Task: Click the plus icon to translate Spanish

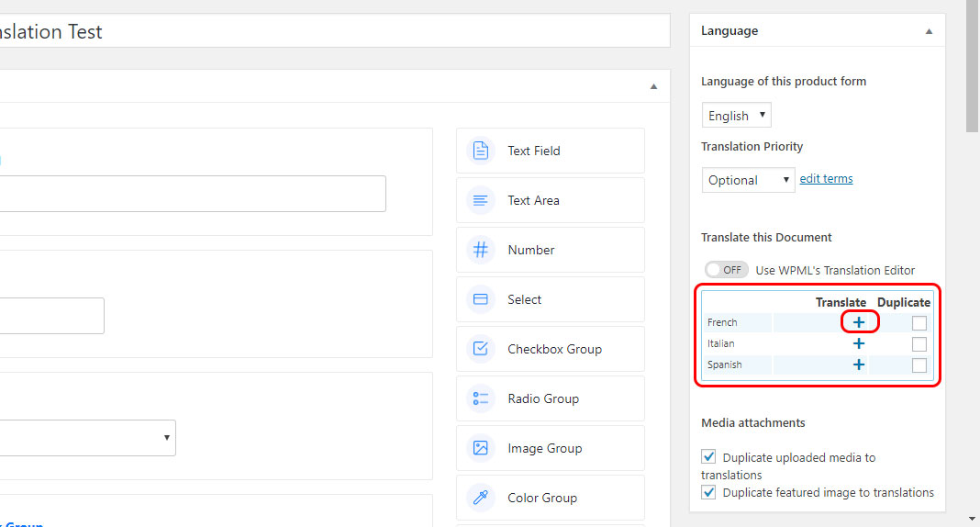Action: tap(859, 364)
